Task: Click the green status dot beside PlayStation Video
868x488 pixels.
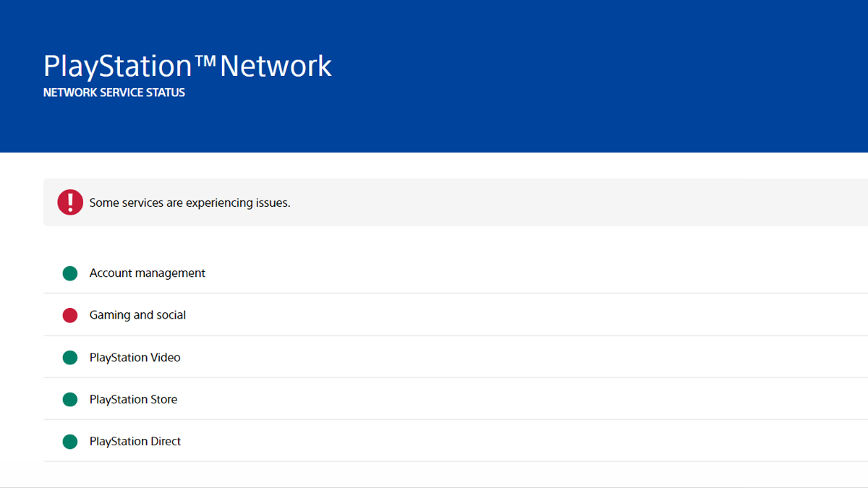Action: point(70,357)
